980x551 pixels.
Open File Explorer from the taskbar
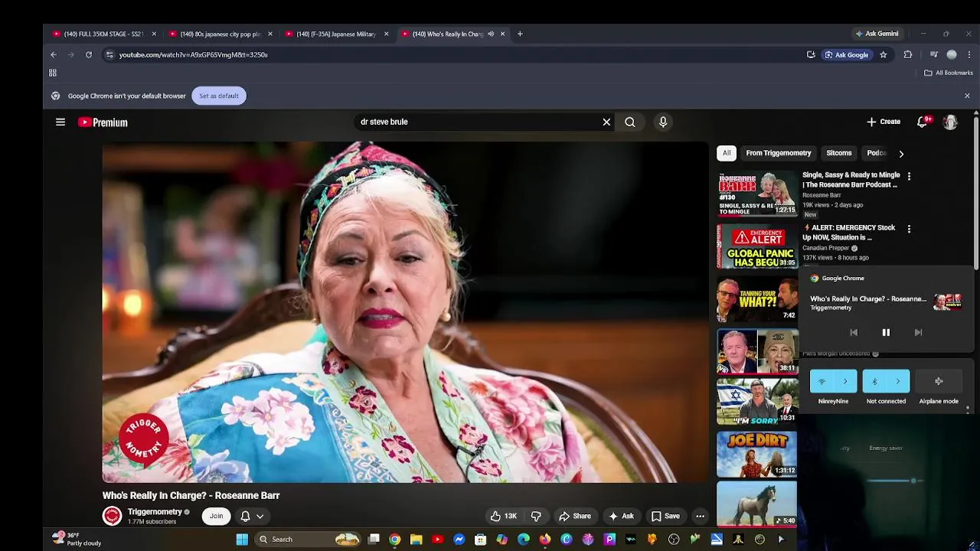point(416,540)
